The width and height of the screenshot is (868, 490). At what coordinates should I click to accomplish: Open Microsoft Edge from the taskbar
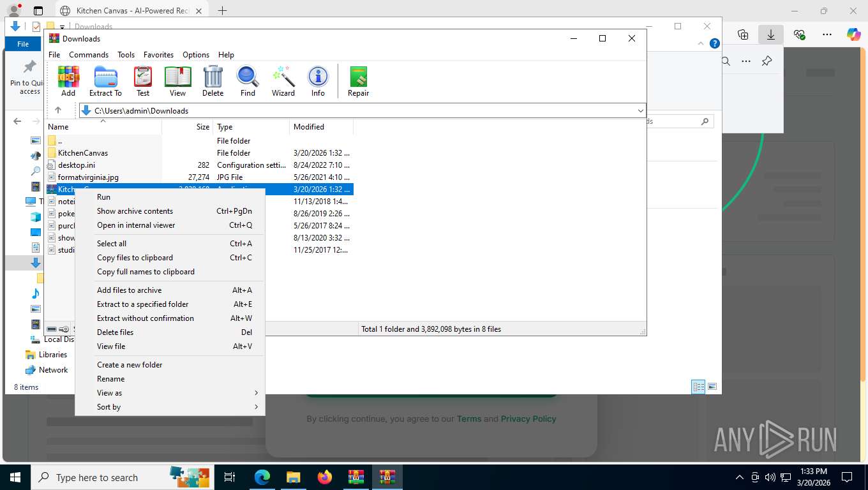click(x=262, y=477)
